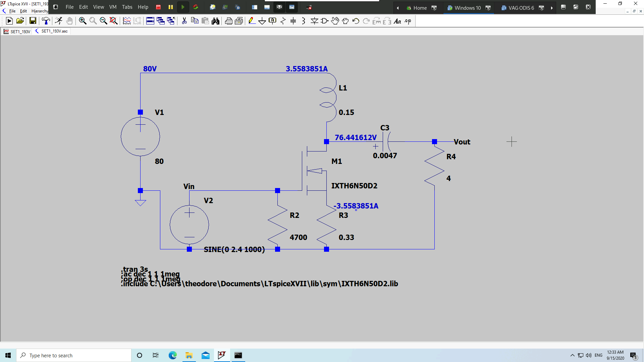This screenshot has width=644, height=362.
Task: Click the New Schematic toolbar icon
Action: click(x=9, y=21)
